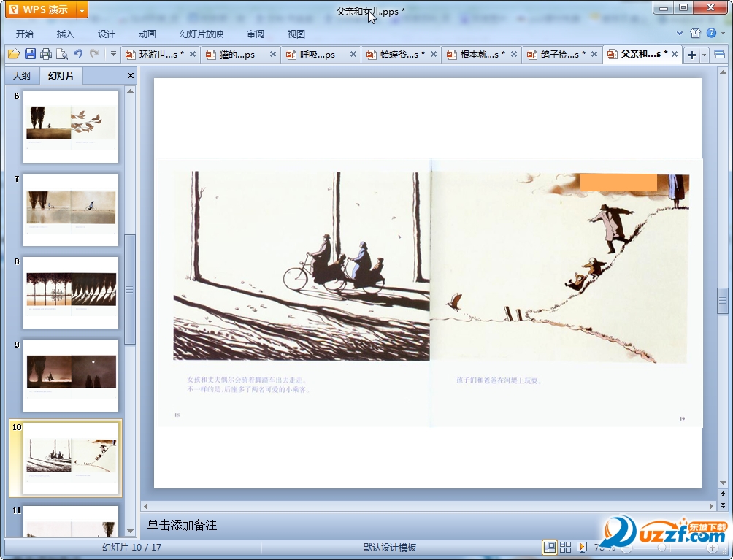Click the main editor vertical scroll up arrow
Viewport: 733px width, 560px height.
click(723, 72)
